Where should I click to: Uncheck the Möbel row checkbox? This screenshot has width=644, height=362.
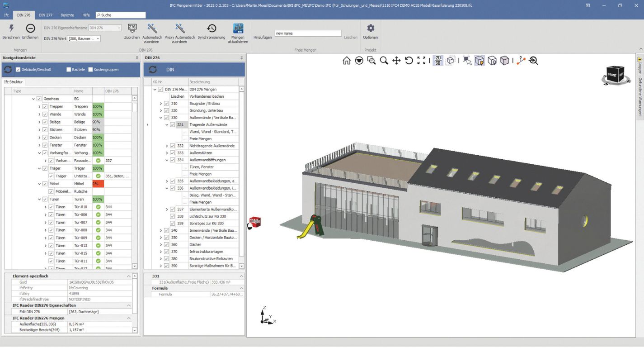(45, 184)
